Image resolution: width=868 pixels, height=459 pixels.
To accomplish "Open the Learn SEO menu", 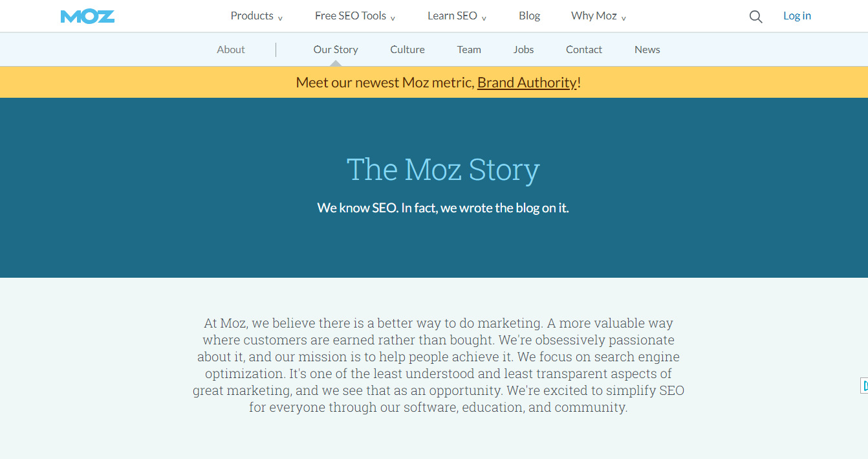I will point(451,15).
